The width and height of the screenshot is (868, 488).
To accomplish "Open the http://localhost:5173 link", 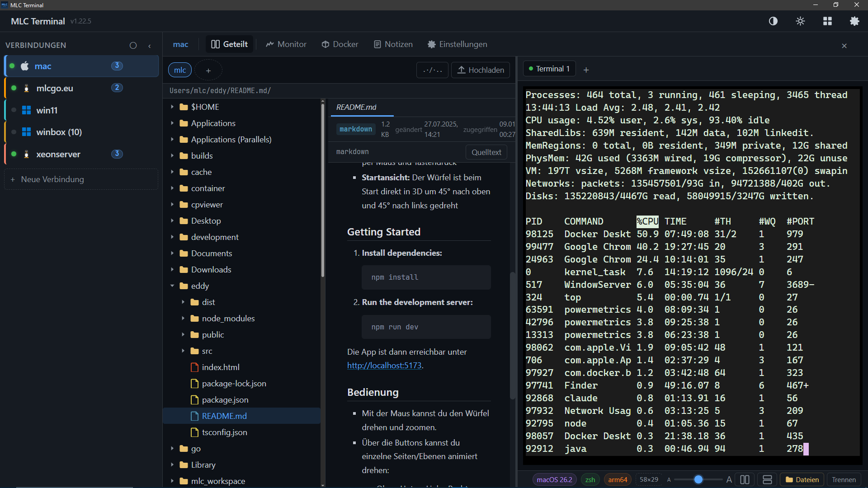I will (384, 365).
